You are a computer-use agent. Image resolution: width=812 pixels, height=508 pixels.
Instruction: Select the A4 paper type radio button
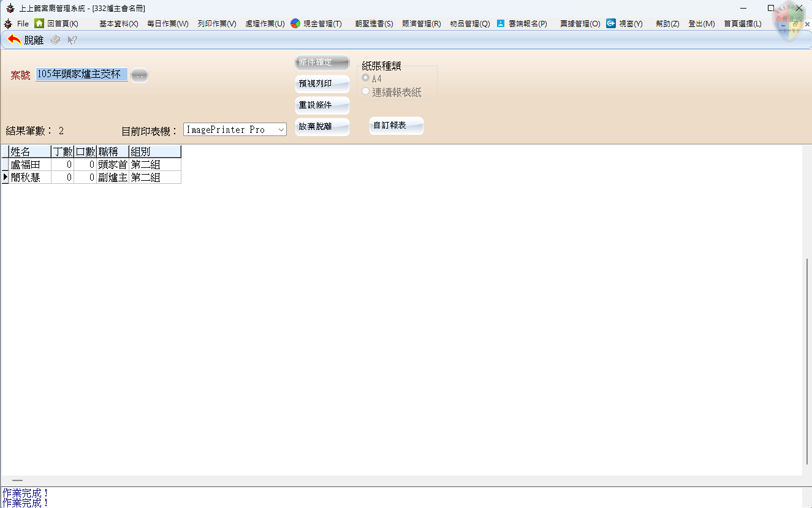[x=366, y=78]
